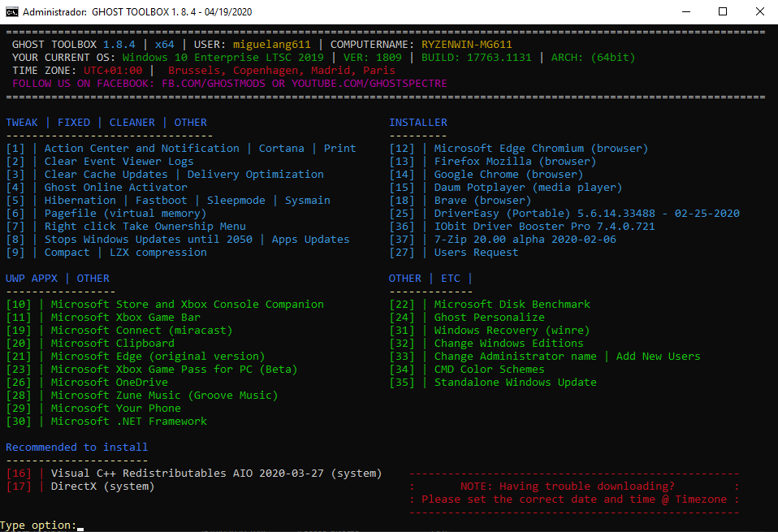Click the 'TWEAK' heading text
Viewport: 778px width, 532px height.
[x=22, y=122]
